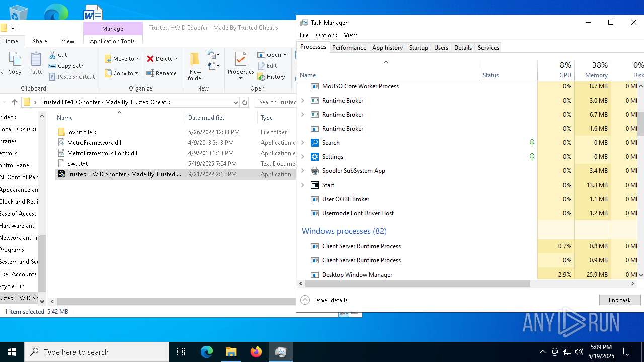Click the Explorer search field
Image resolution: width=644 pixels, height=362 pixels.
(x=276, y=102)
